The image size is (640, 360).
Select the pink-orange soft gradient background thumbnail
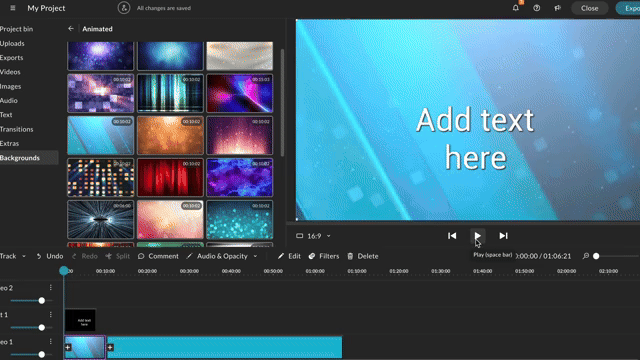click(170, 220)
